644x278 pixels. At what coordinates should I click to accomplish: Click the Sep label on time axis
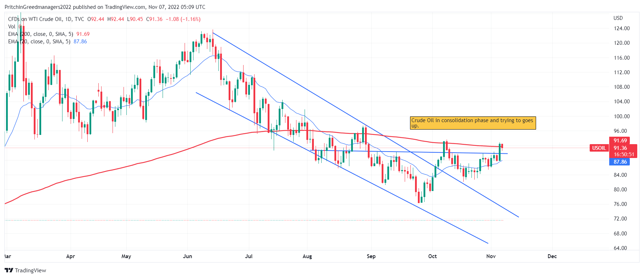coord(371,256)
